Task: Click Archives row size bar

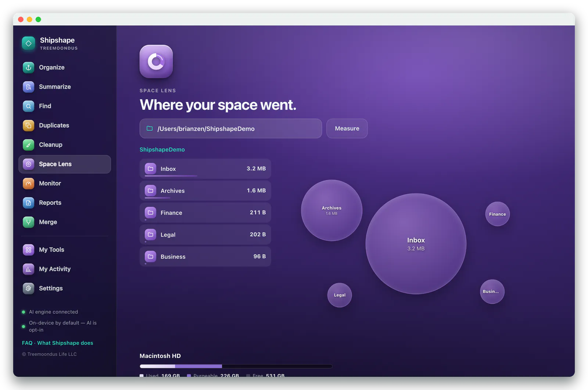Action: pyautogui.click(x=158, y=198)
